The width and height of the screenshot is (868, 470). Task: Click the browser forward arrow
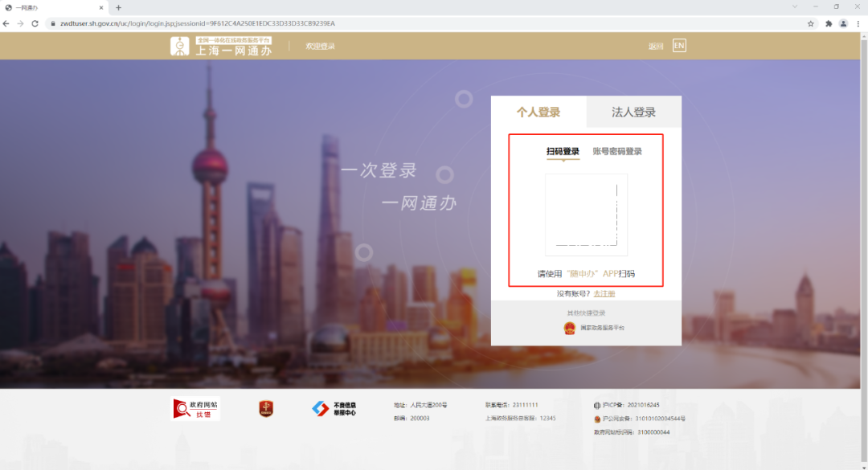20,23
